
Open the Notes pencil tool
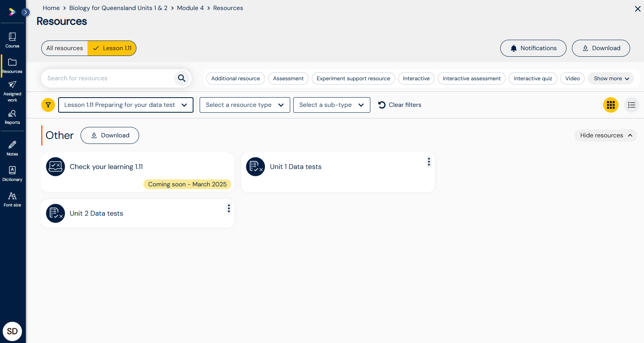(x=12, y=148)
